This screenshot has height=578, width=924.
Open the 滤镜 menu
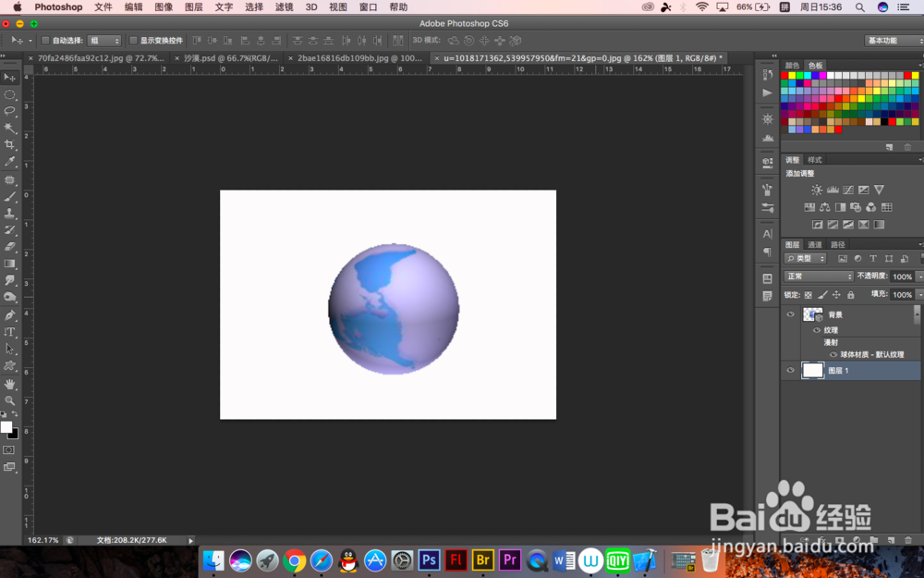pyautogui.click(x=284, y=7)
